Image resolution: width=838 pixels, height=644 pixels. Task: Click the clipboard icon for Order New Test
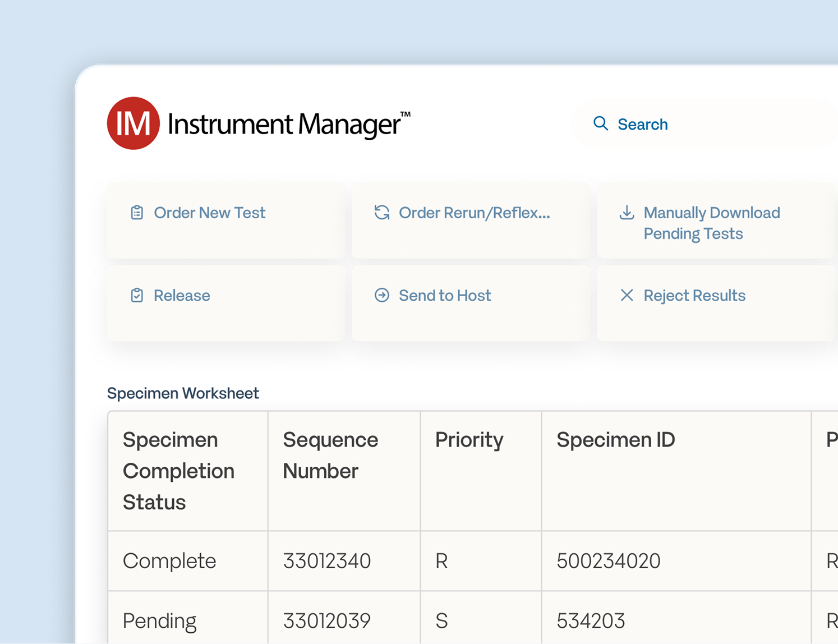pyautogui.click(x=137, y=213)
